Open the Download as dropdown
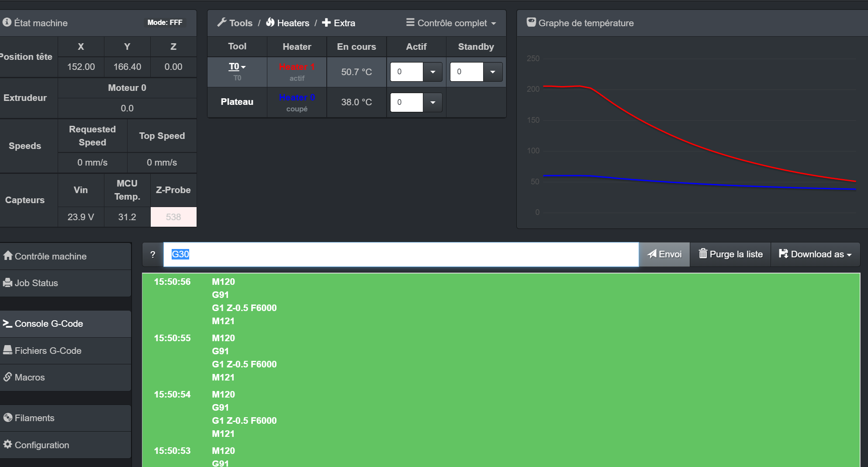868x467 pixels. pos(816,254)
